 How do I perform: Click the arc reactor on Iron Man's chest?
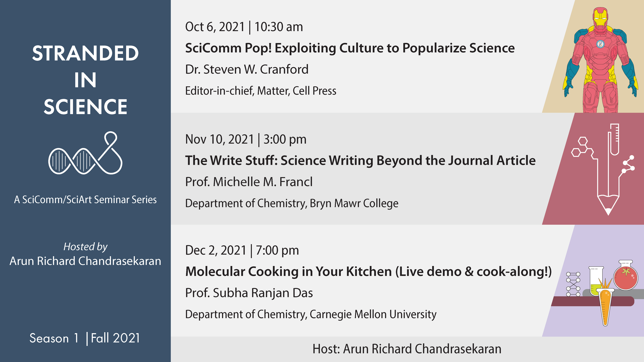(x=600, y=44)
